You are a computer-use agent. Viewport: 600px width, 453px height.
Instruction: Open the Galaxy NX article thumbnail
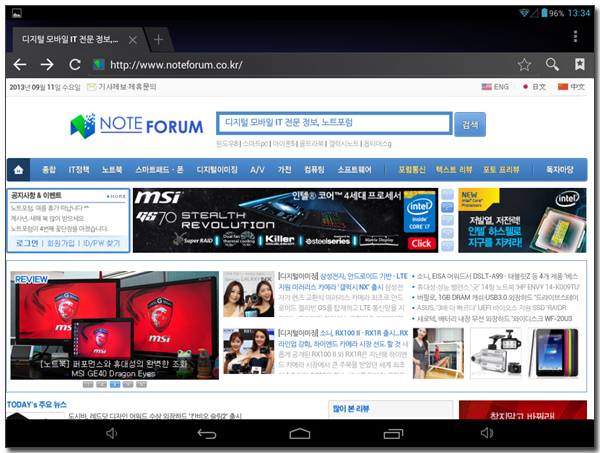pyautogui.click(x=249, y=294)
